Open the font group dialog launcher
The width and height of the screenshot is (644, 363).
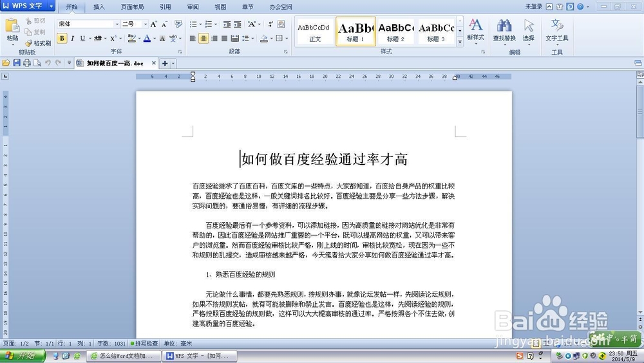[x=180, y=52]
